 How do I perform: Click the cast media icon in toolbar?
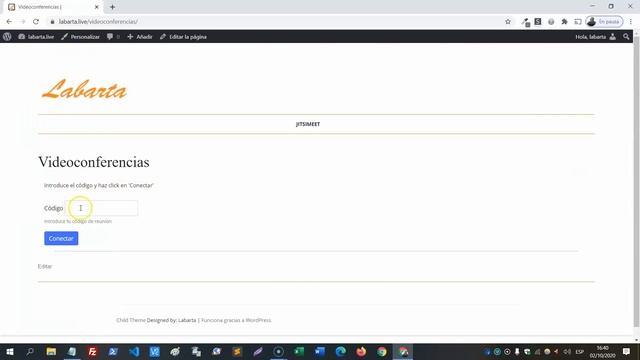click(578, 22)
